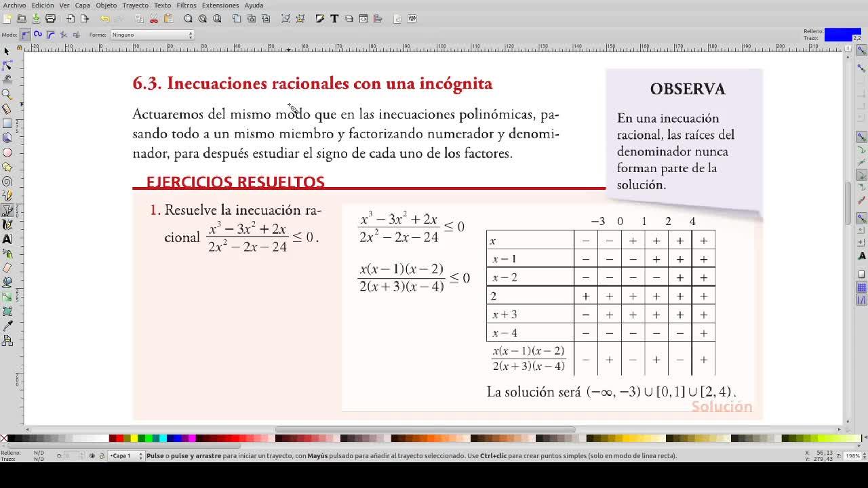Select the Spray tool
The image size is (868, 488).
point(7,253)
